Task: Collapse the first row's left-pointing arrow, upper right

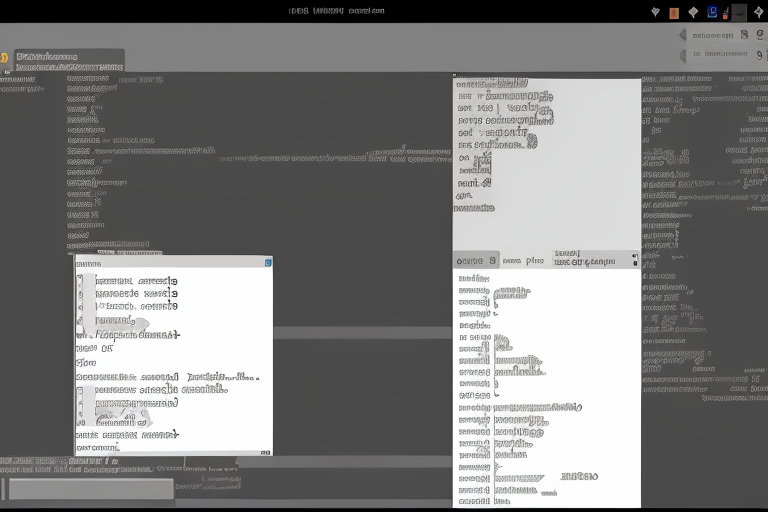Action: point(683,34)
